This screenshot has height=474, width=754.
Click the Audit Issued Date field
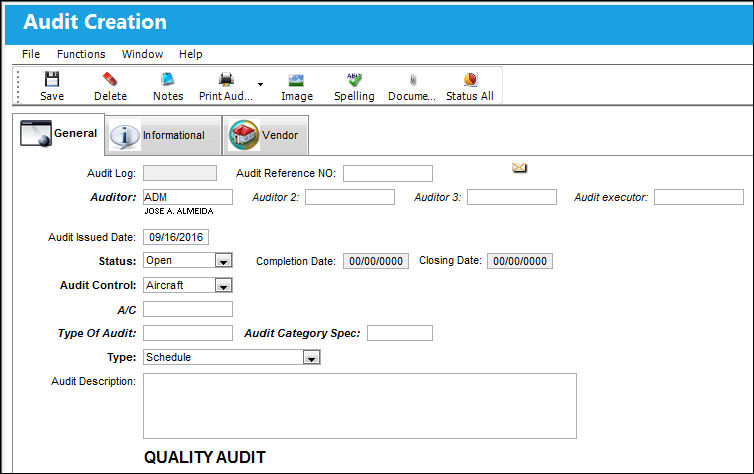[176, 237]
